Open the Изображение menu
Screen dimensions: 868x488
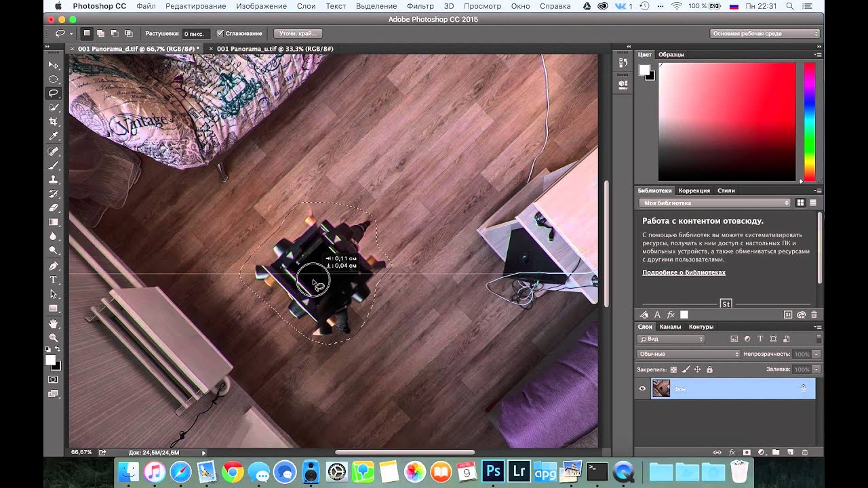point(262,6)
